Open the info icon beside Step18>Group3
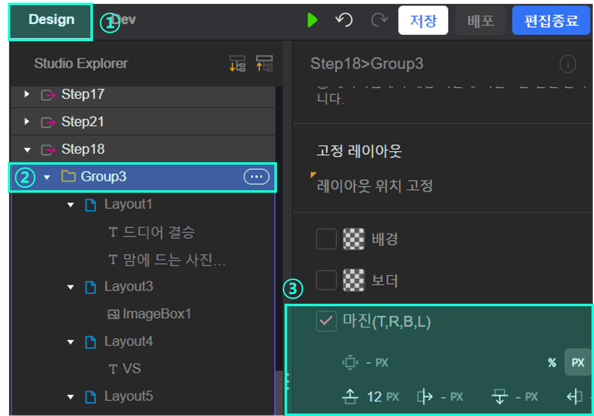The image size is (594, 416). 567,64
